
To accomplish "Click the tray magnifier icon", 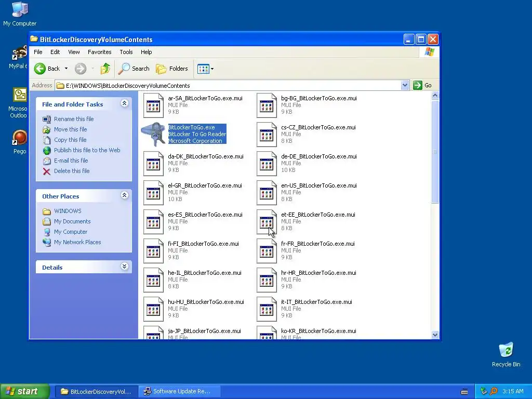I will click(x=494, y=391).
